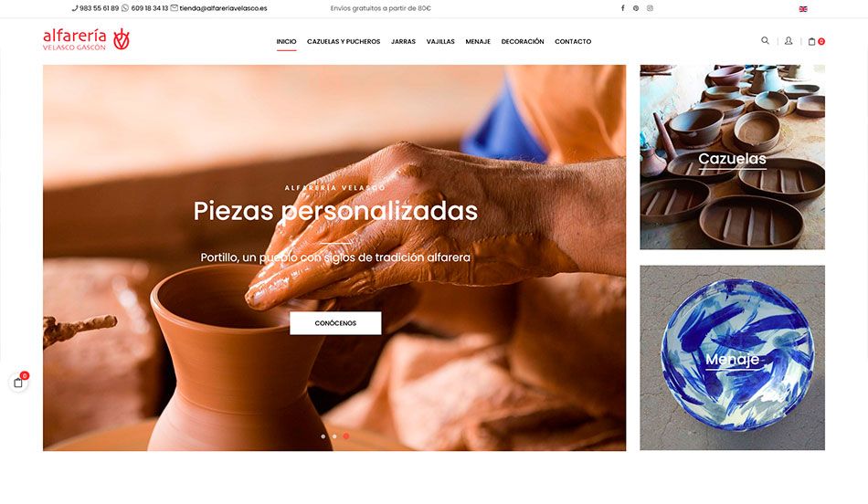Open the floating cart bag button
Screen dimensions: 868x504
tap(18, 383)
